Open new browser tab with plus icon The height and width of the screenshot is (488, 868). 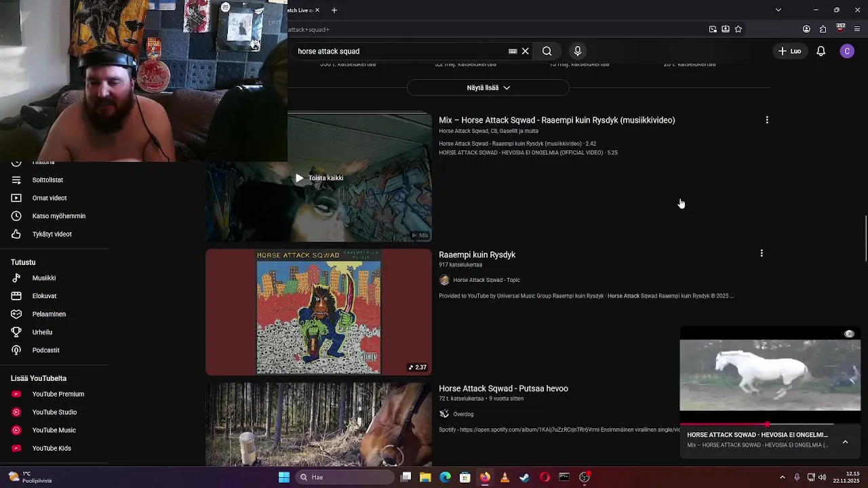334,10
